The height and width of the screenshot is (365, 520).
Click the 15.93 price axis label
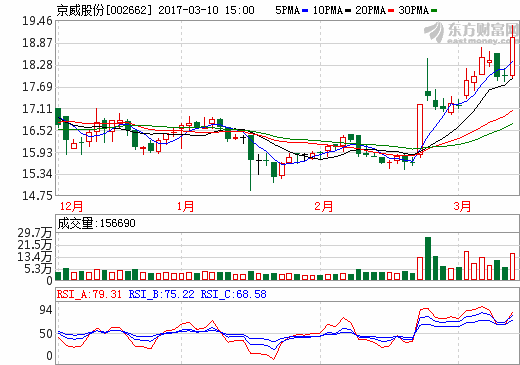tap(37, 153)
